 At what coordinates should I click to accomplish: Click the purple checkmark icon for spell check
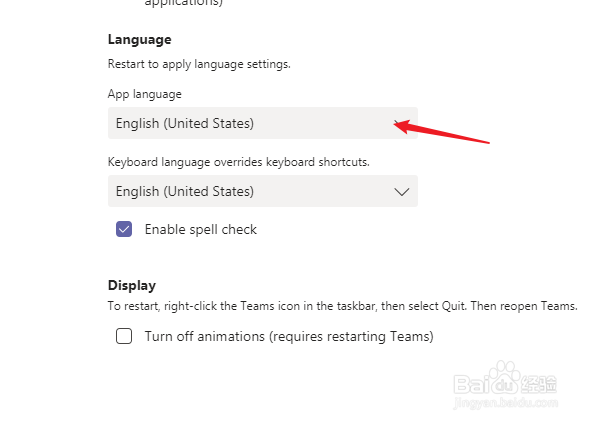(x=124, y=229)
